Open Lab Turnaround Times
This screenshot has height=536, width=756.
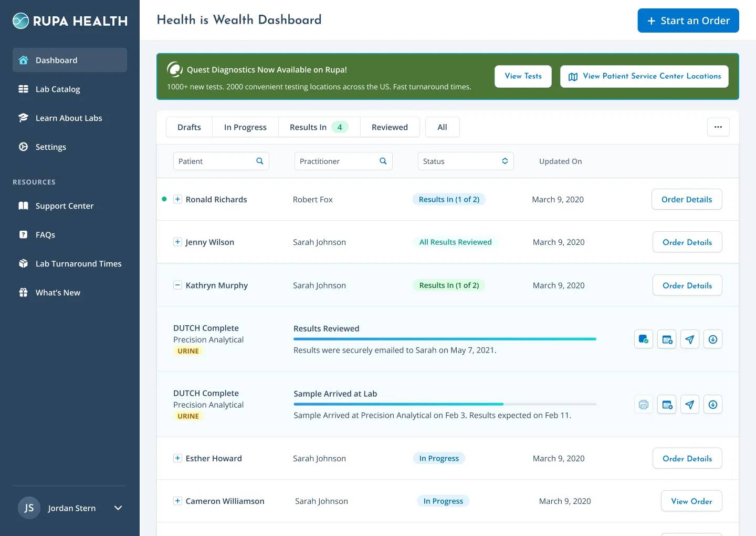[x=70, y=263]
